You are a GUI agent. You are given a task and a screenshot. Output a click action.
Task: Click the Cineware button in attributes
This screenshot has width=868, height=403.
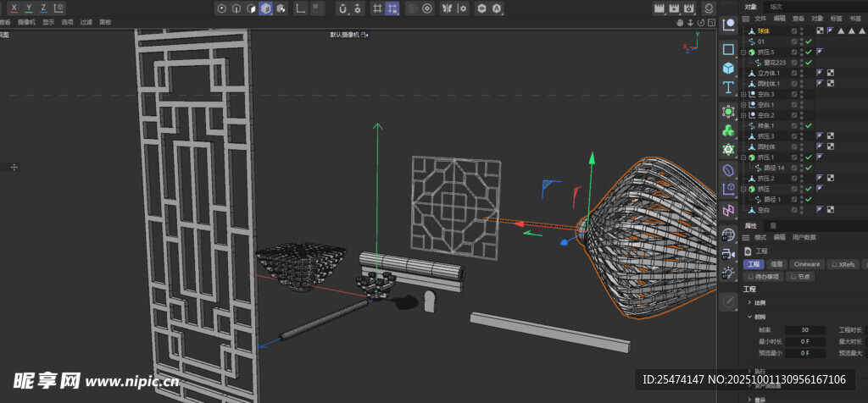pos(806,264)
